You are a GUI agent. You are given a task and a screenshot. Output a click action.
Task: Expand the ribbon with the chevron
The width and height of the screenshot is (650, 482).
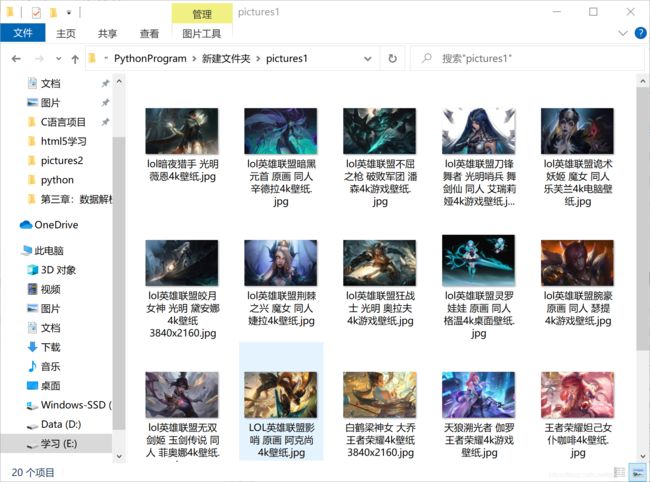[623, 33]
